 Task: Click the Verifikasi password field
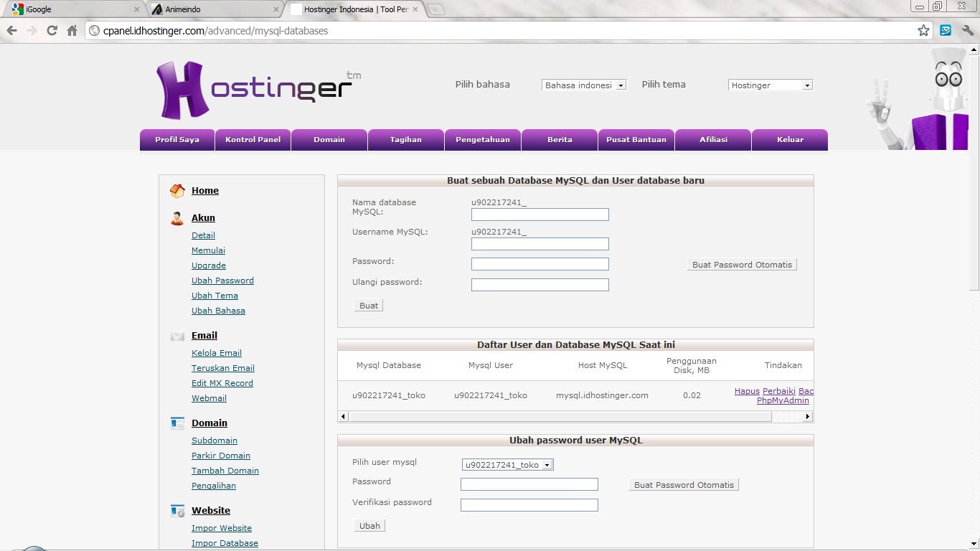coord(529,505)
